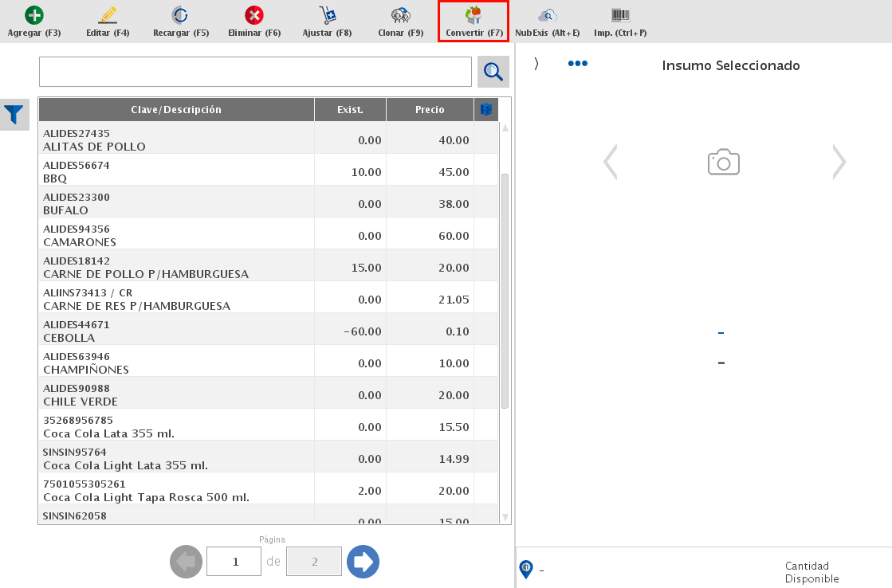
Task: Click the Eliminar (F6) red X icon
Action: tap(254, 16)
